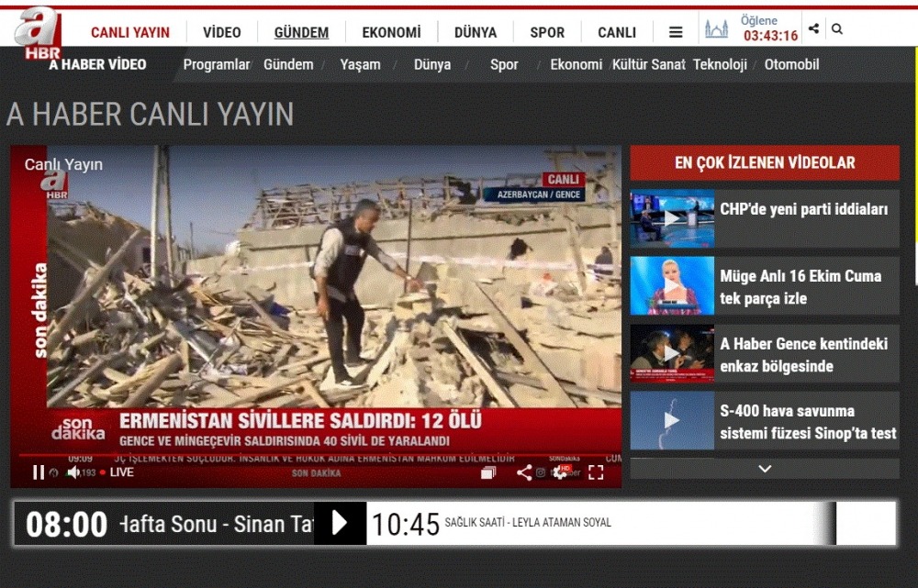Enter fullscreen mode in the video player
This screenshot has height=588, width=918.
[596, 472]
